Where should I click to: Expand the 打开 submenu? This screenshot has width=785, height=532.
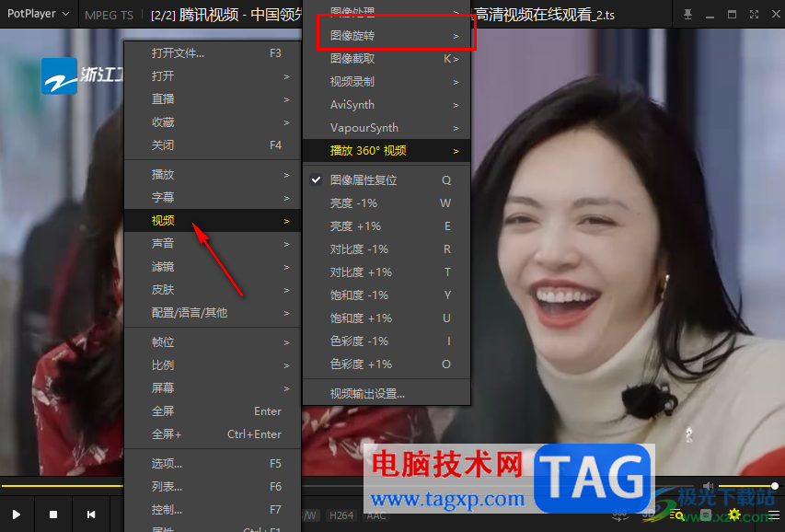click(x=213, y=76)
